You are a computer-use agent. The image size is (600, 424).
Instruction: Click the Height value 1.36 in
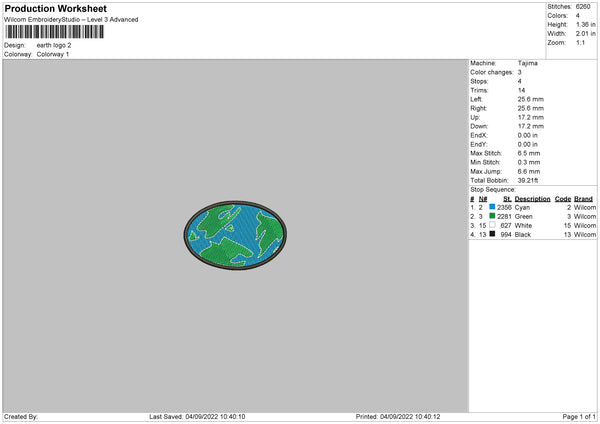(x=585, y=24)
